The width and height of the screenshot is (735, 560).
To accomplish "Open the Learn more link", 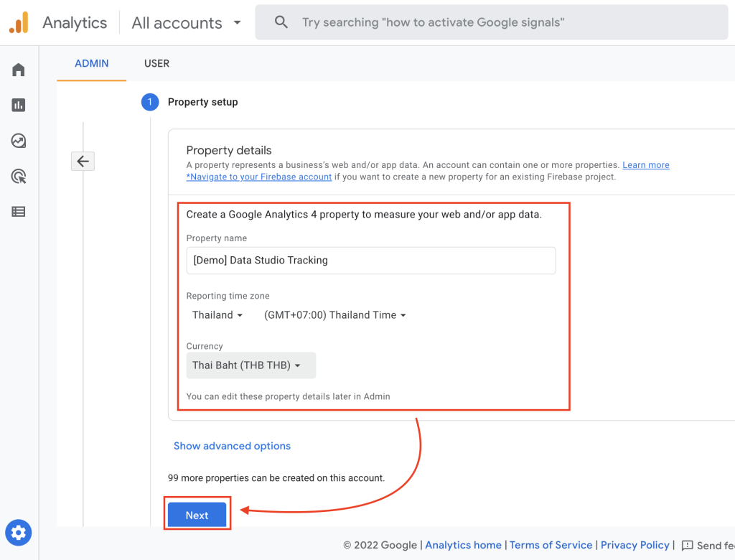I will 646,165.
